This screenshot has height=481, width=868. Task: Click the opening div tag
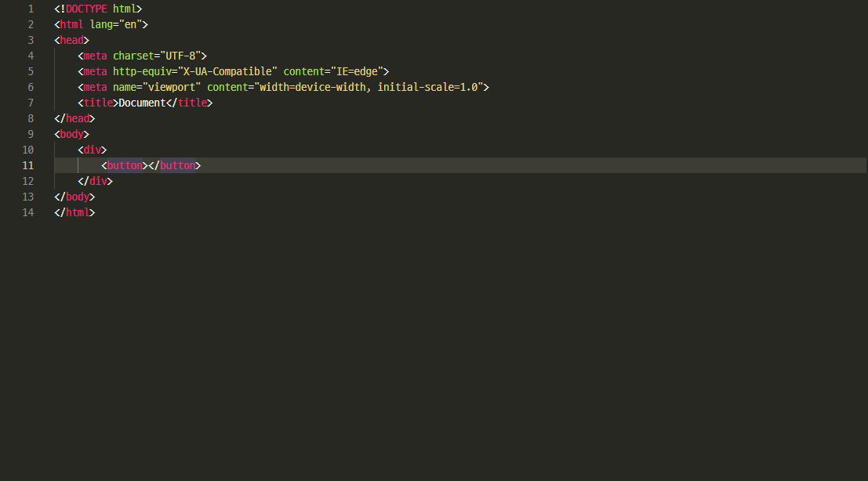(93, 150)
